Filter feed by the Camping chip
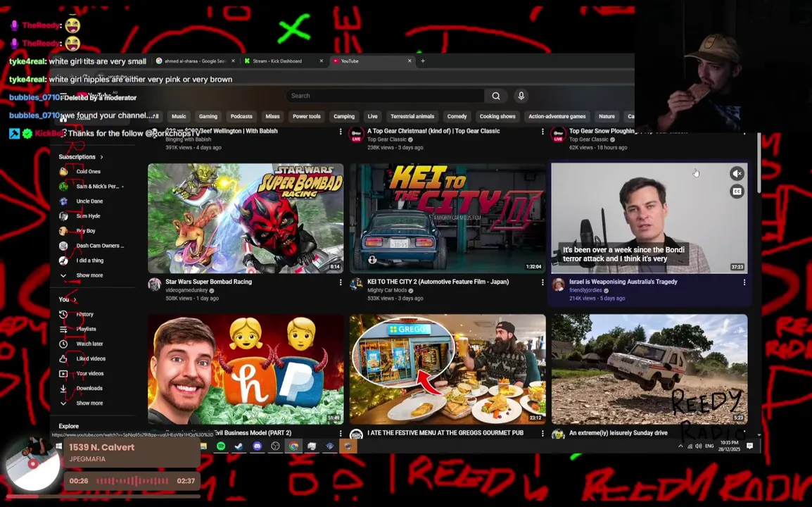The width and height of the screenshot is (812, 507). 344,117
